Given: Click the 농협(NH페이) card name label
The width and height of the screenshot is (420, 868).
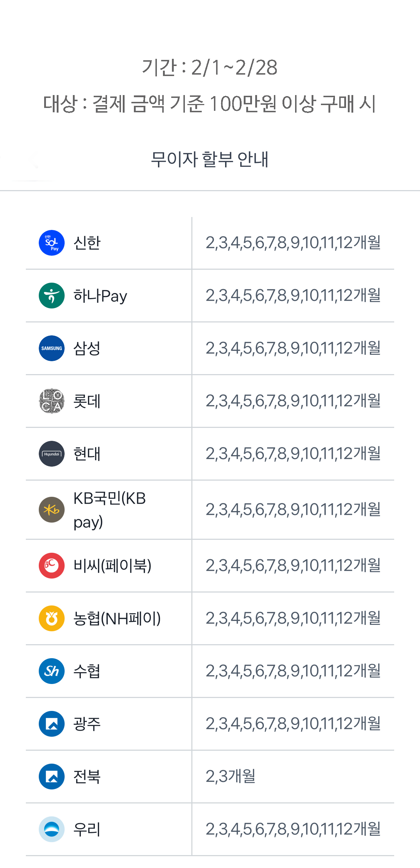Looking at the screenshot, I should point(117,618).
